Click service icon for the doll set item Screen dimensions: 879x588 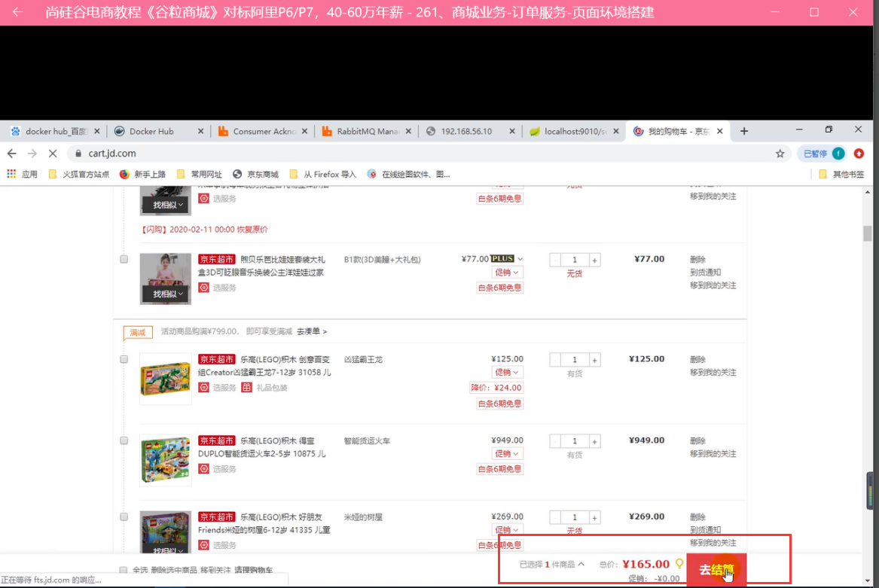[204, 288]
